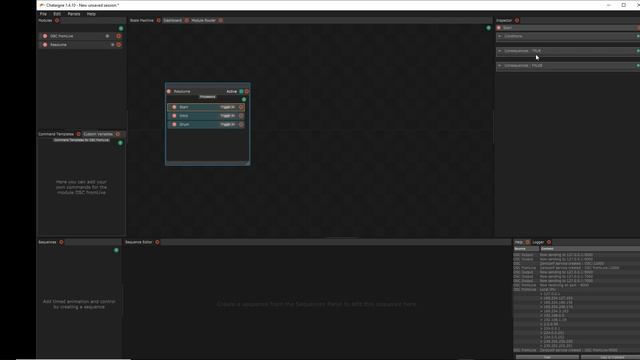Collapse the Consequences TRUE section
Viewport: 640px width, 360px height.
pos(500,51)
